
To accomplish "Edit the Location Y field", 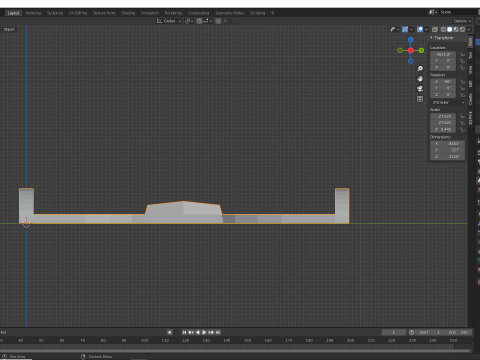I will point(443,61).
